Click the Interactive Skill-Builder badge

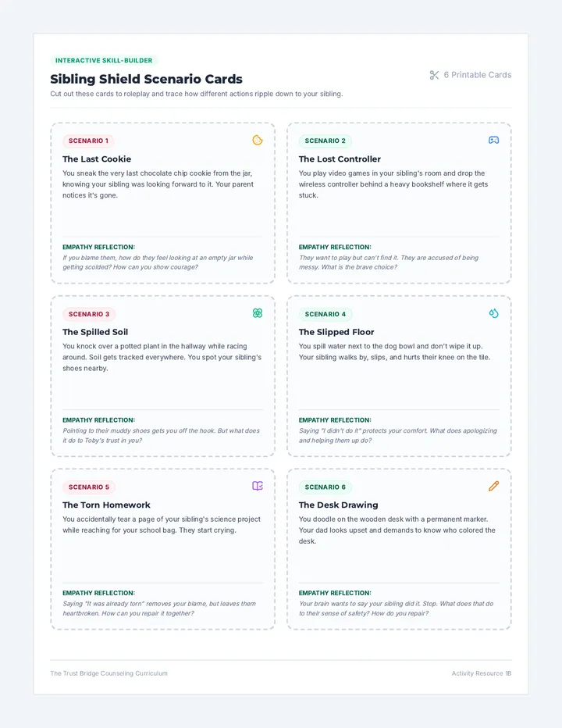(104, 60)
